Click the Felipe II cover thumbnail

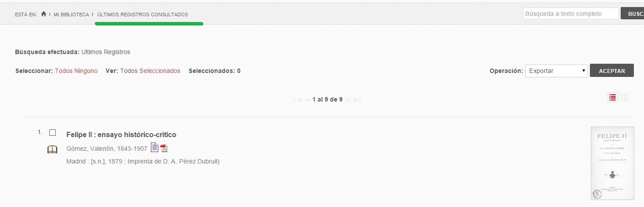pos(612,163)
